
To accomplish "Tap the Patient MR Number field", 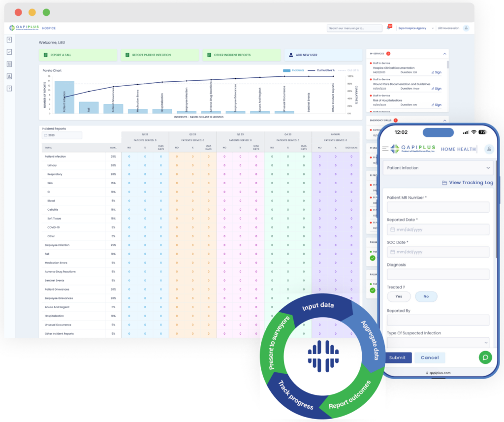I will point(438,207).
